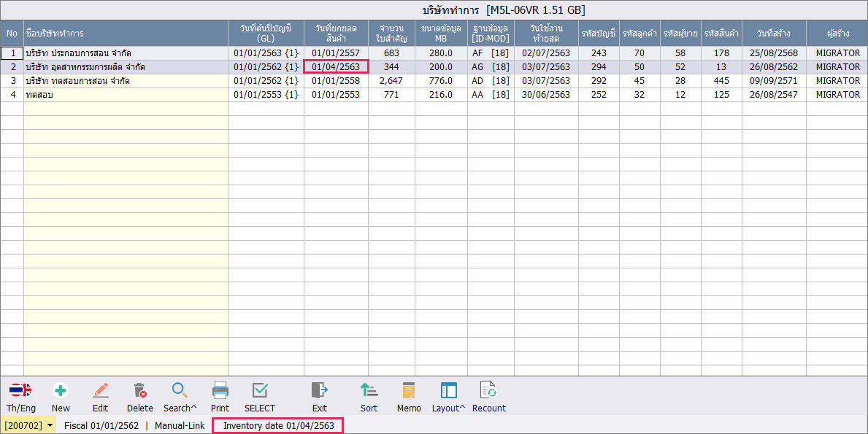Click the ผู้สร้าง column header
Viewport: 868px width, 434px height.
837,34
